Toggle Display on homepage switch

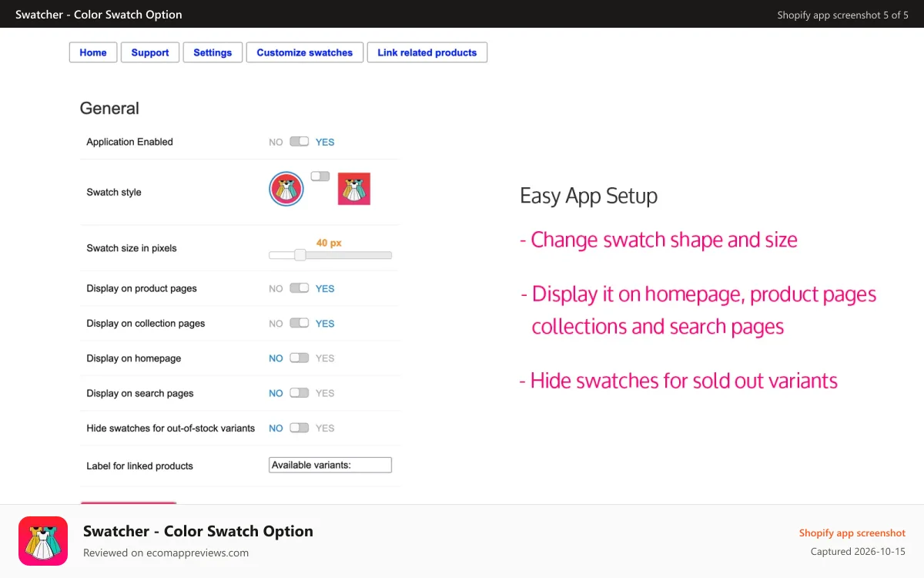click(300, 358)
